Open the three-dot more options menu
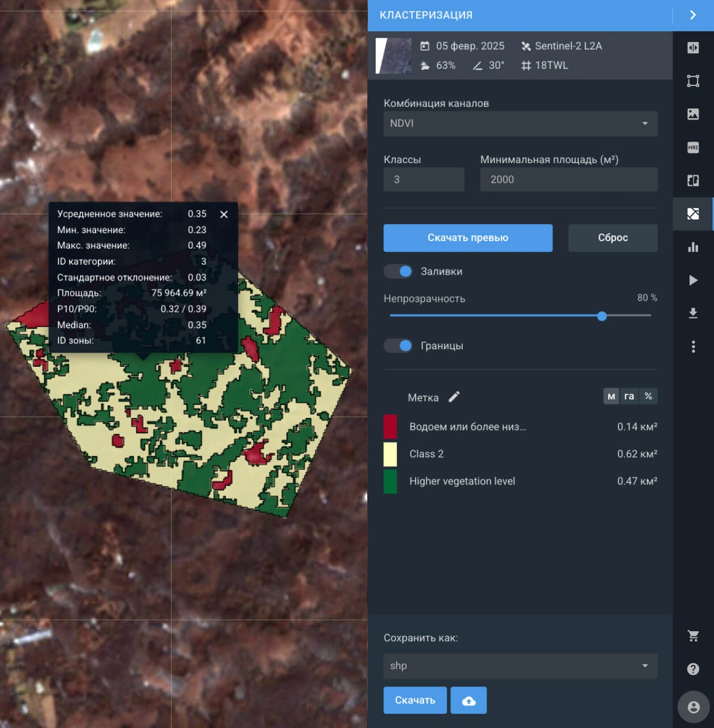 pyautogui.click(x=693, y=346)
